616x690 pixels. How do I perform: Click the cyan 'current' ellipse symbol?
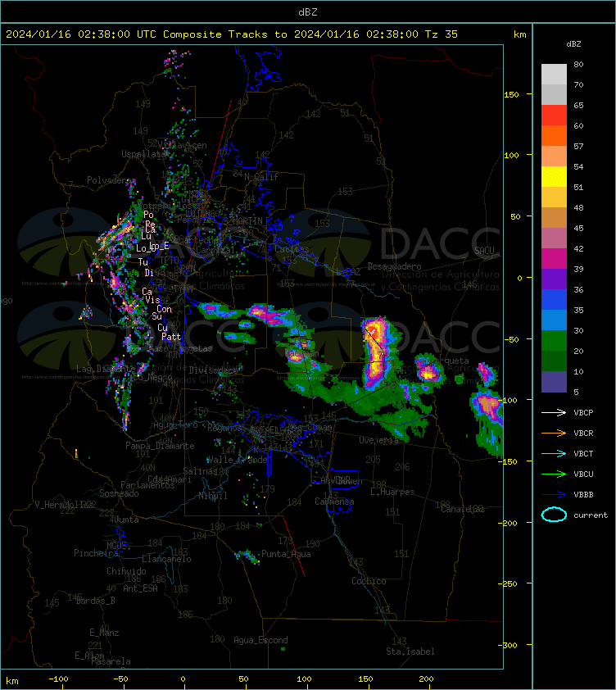point(554,515)
